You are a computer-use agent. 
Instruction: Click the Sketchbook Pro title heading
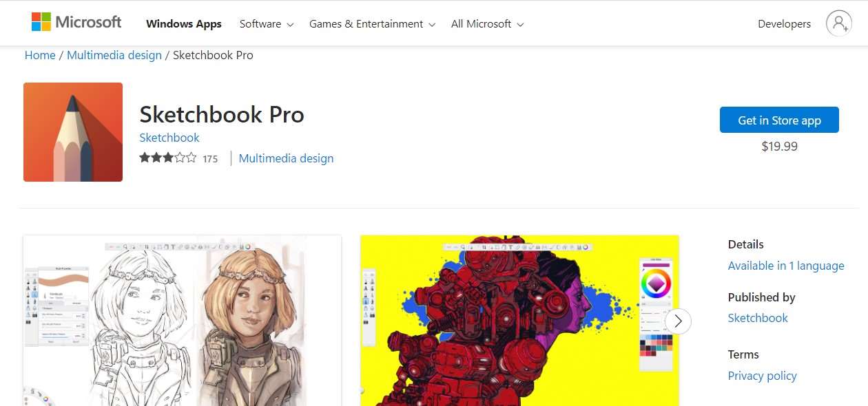[222, 114]
